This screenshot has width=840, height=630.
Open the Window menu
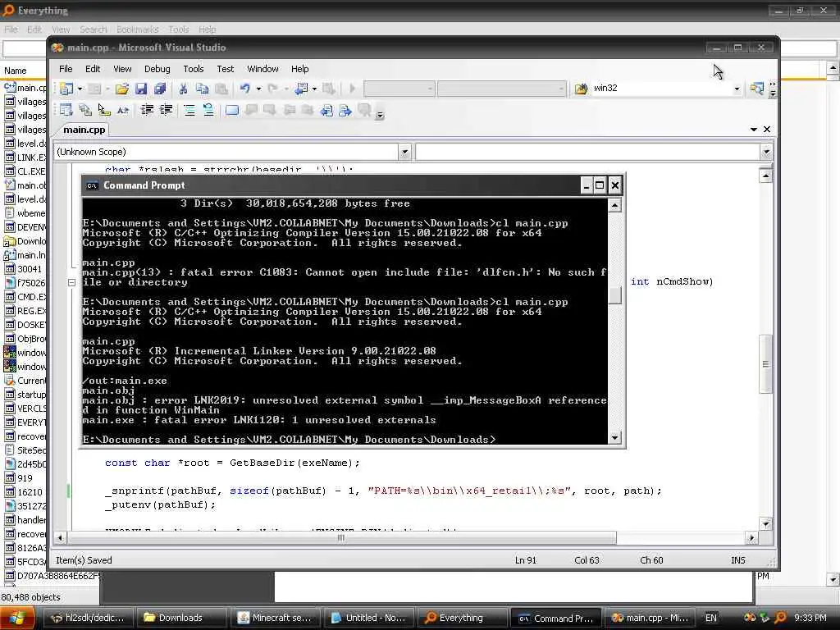tap(262, 69)
